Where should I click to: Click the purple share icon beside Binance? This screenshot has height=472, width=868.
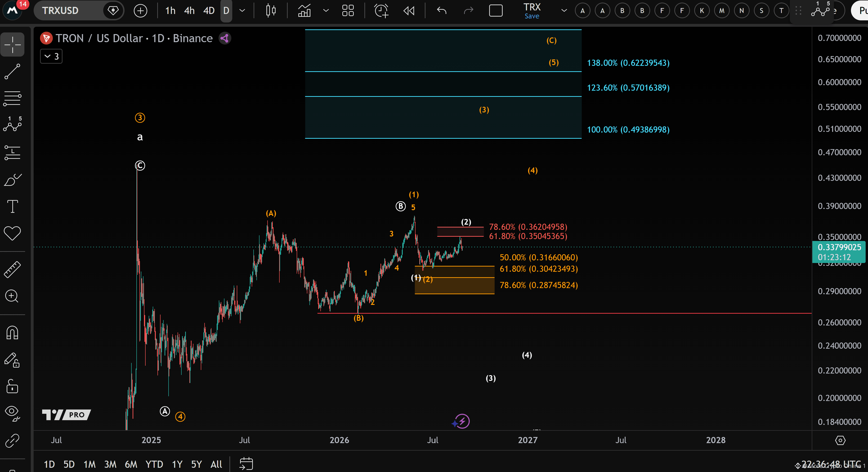pyautogui.click(x=225, y=38)
